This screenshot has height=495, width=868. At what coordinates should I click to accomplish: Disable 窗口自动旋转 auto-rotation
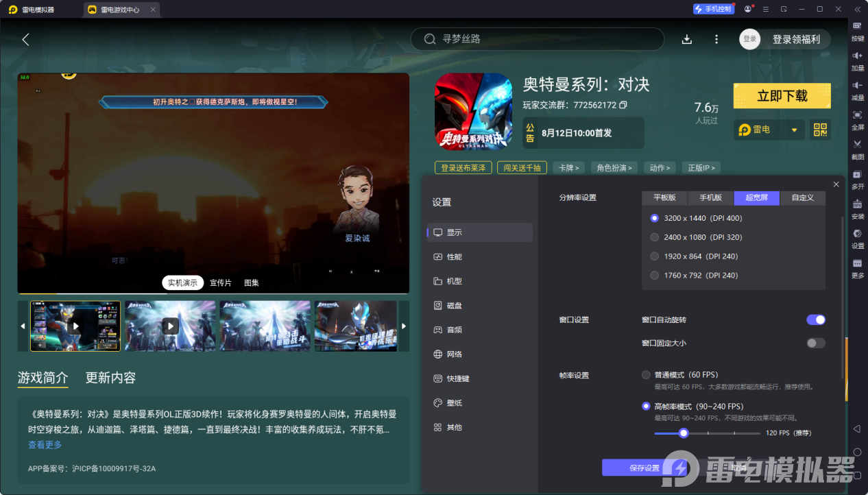[x=815, y=319]
